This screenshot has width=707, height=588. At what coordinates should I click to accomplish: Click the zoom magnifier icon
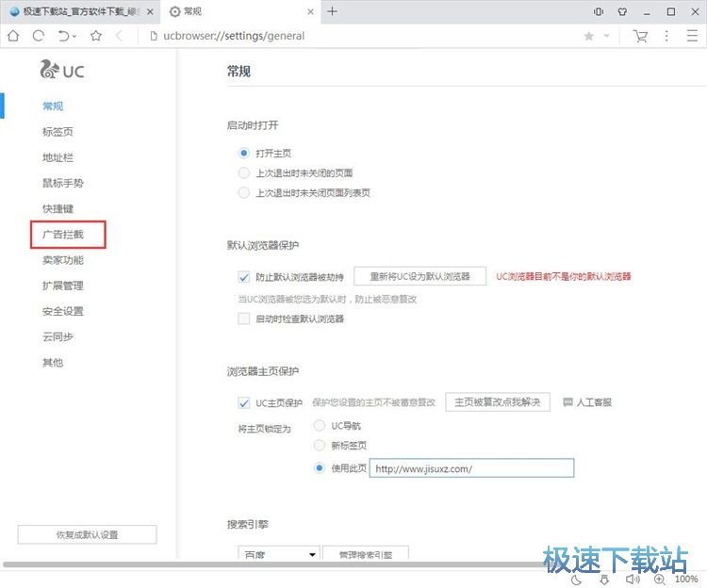(660, 580)
